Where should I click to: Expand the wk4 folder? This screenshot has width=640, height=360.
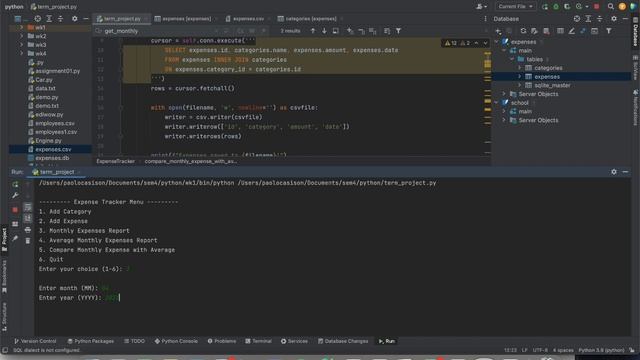click(22, 53)
